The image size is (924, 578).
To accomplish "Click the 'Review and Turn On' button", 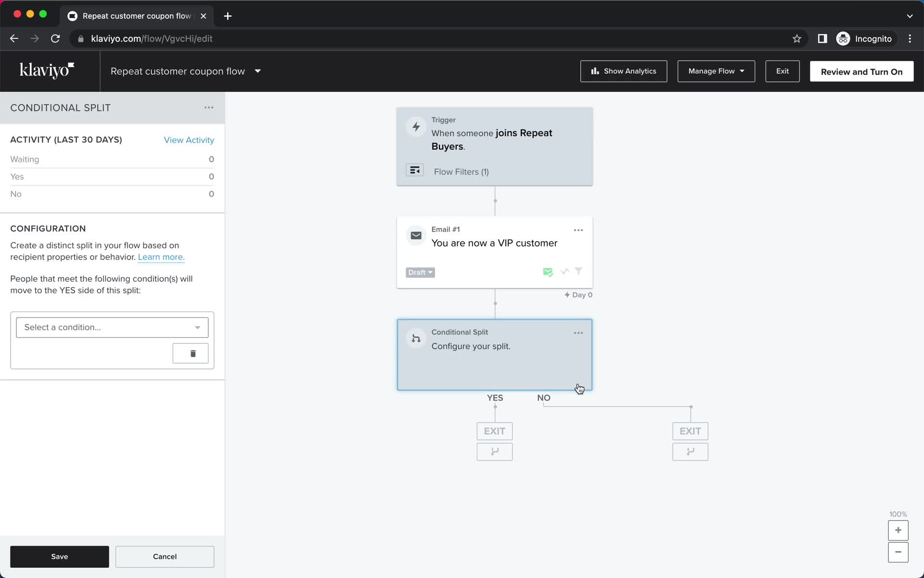I will click(861, 71).
